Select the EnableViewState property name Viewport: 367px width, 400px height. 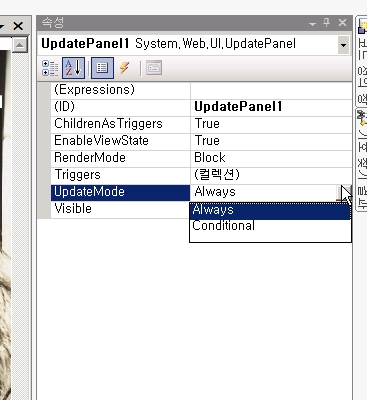coord(101,141)
